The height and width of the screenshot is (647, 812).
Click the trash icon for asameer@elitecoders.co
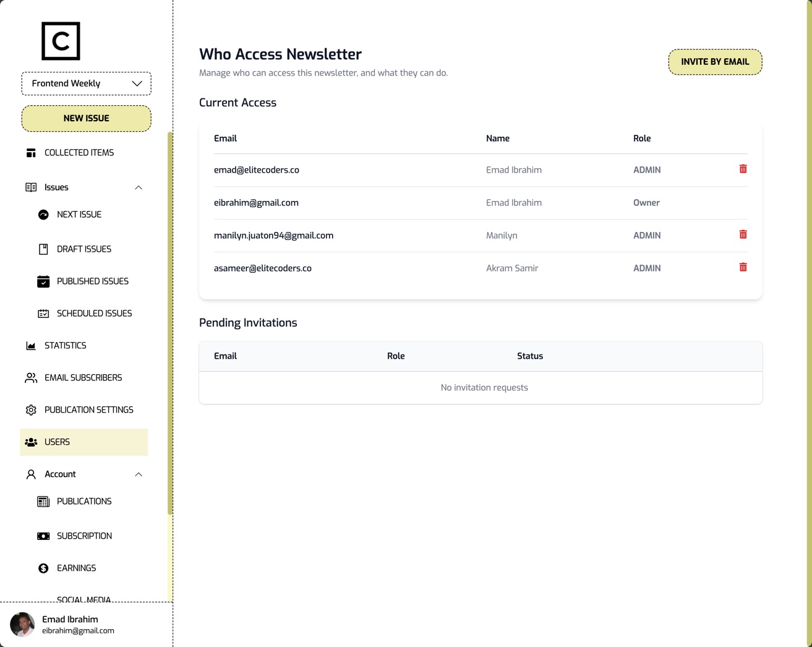[743, 267]
